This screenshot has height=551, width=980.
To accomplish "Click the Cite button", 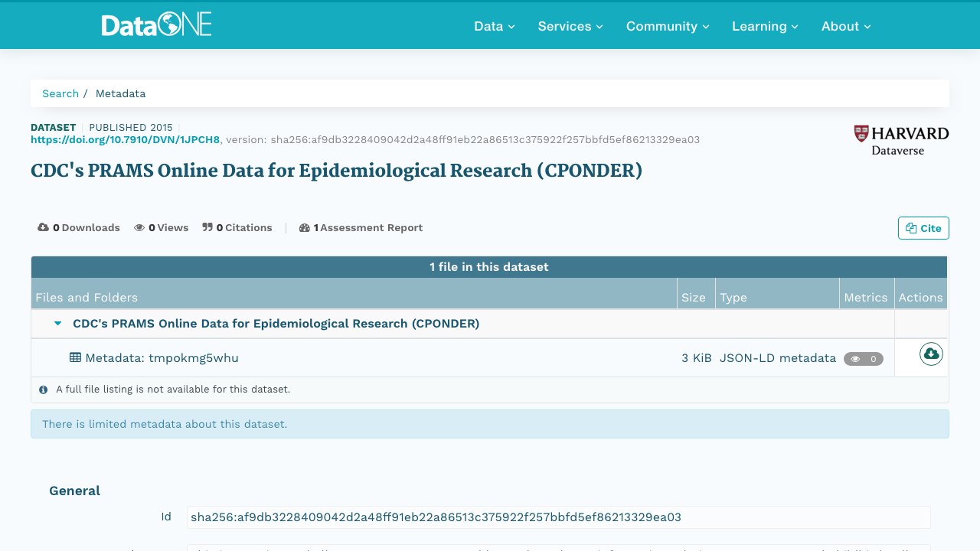I will (923, 228).
